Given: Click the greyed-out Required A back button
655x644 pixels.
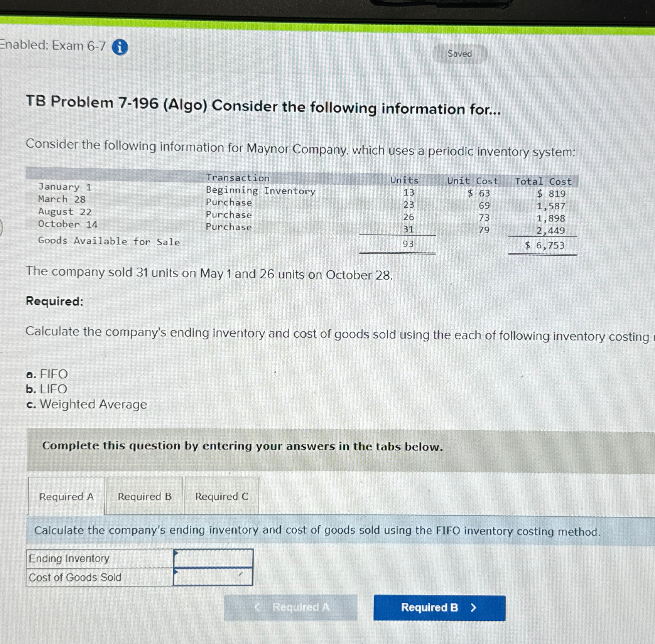Looking at the screenshot, I should click(x=290, y=607).
